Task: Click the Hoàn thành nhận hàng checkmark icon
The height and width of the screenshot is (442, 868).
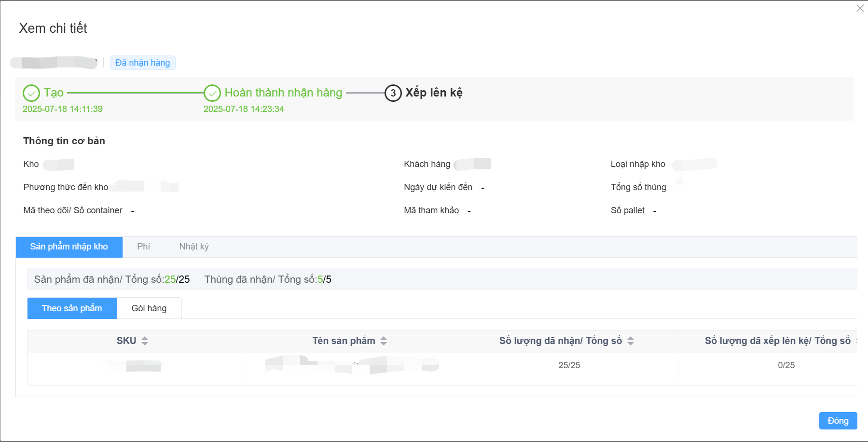Action: pyautogui.click(x=212, y=93)
